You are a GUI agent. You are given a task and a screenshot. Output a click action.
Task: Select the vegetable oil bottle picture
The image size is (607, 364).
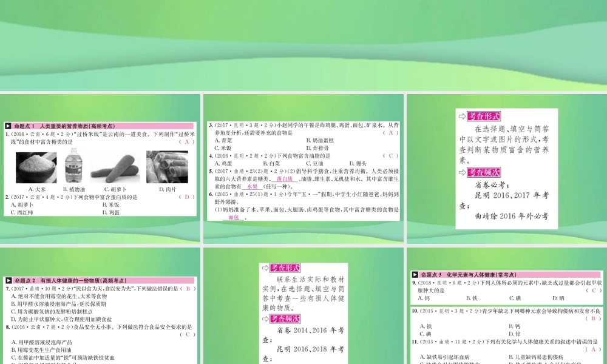(x=73, y=166)
